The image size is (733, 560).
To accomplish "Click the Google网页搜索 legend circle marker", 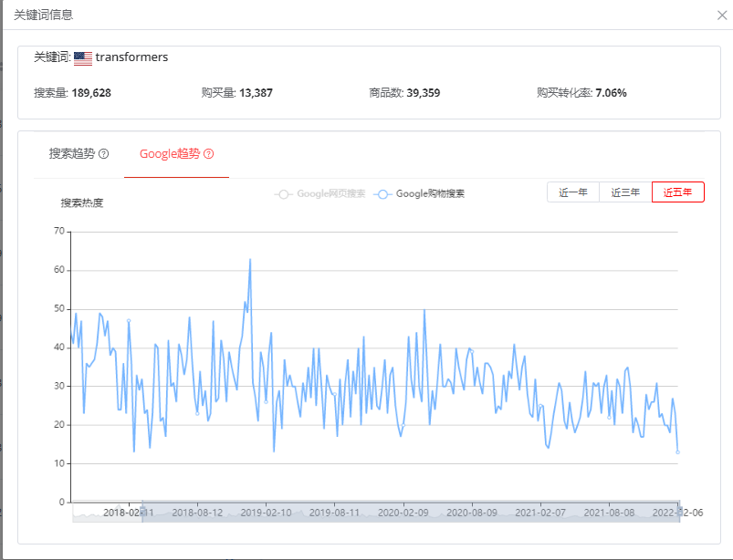I will click(283, 194).
